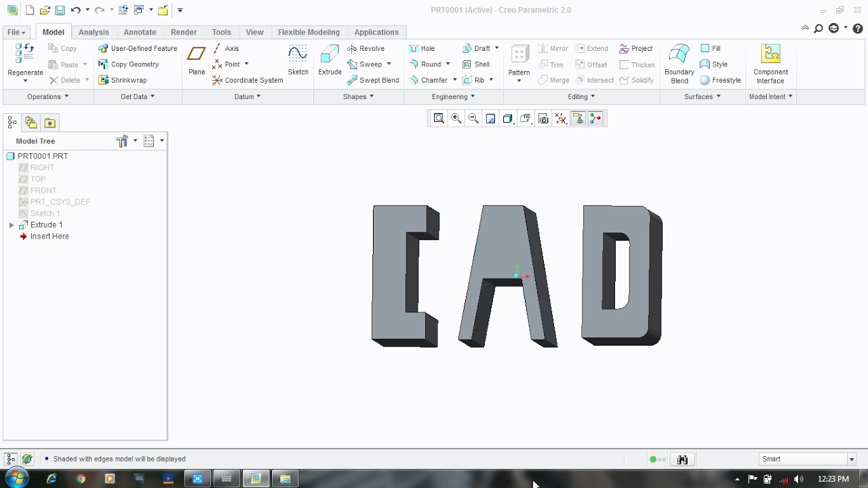Click the volume icon in system tray
868x488 pixels.
pyautogui.click(x=798, y=479)
